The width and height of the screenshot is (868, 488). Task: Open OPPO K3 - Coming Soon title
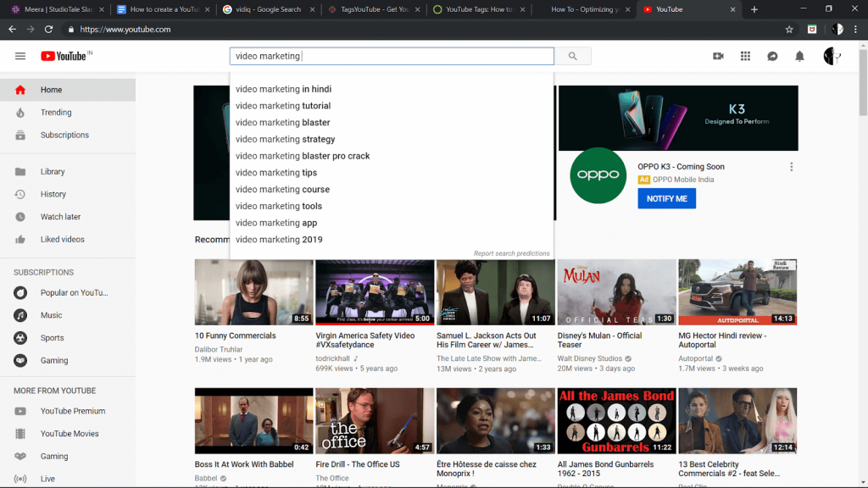coord(681,167)
